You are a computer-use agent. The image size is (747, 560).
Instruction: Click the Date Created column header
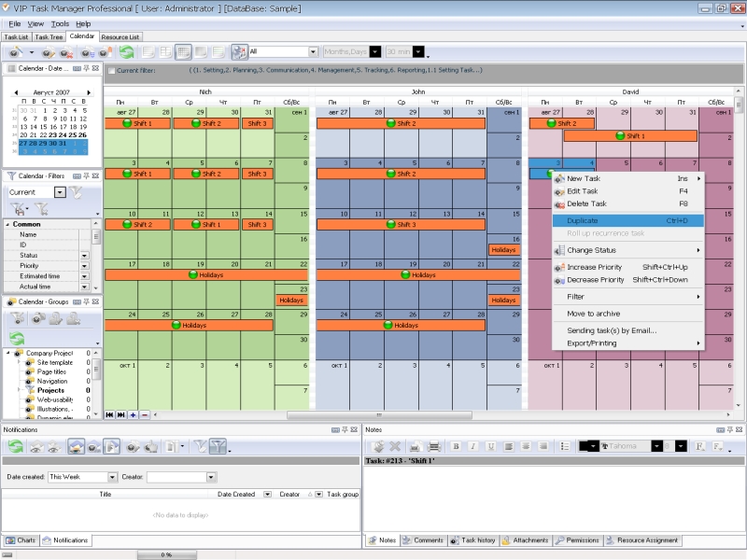coord(236,495)
